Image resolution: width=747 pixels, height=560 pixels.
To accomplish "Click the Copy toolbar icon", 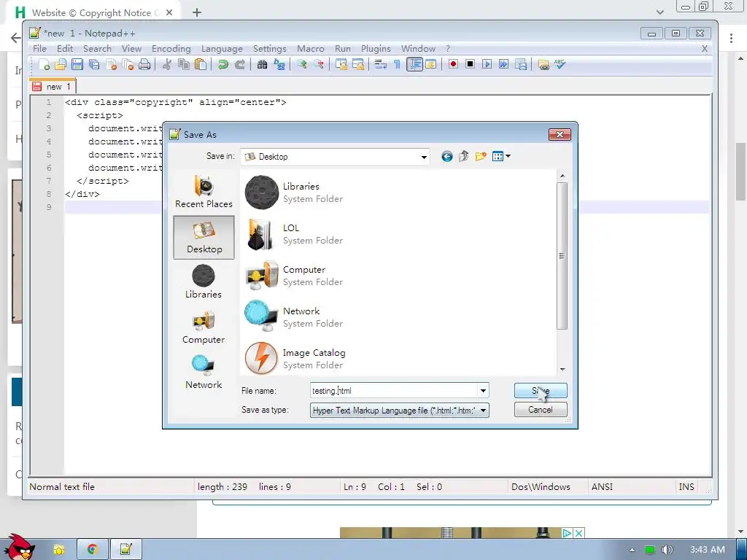I will coord(183,64).
